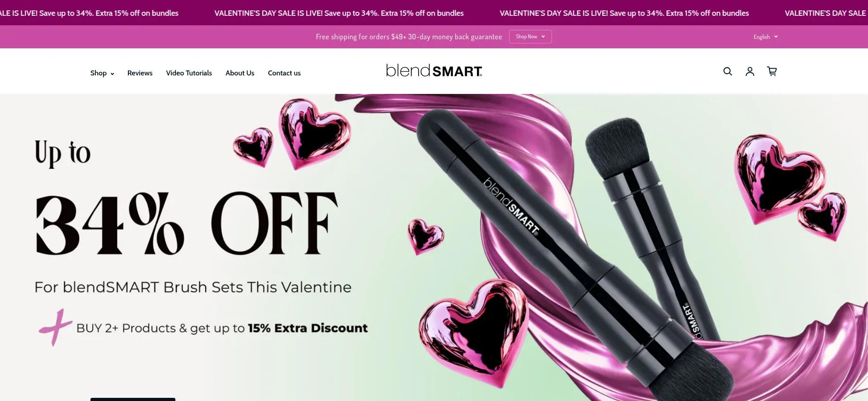The height and width of the screenshot is (401, 868).
Task: Open the Contact us link
Action: (x=284, y=73)
